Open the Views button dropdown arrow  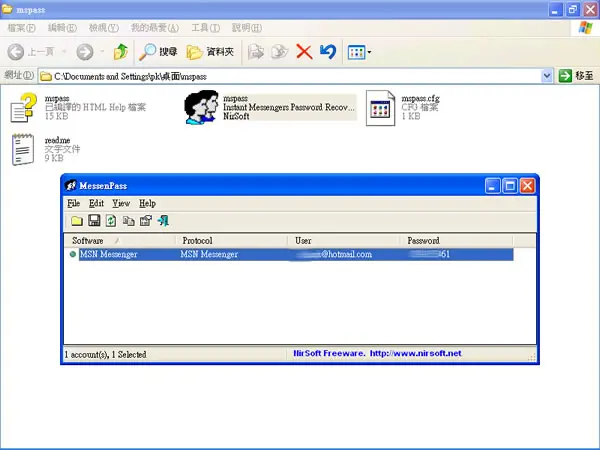(x=369, y=52)
